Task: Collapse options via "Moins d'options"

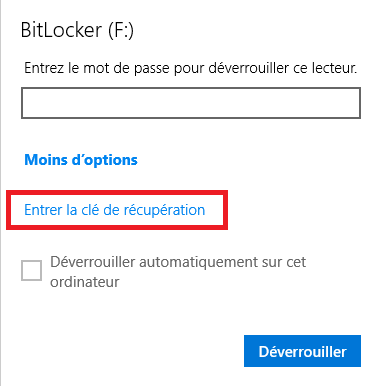Action: coord(81,160)
